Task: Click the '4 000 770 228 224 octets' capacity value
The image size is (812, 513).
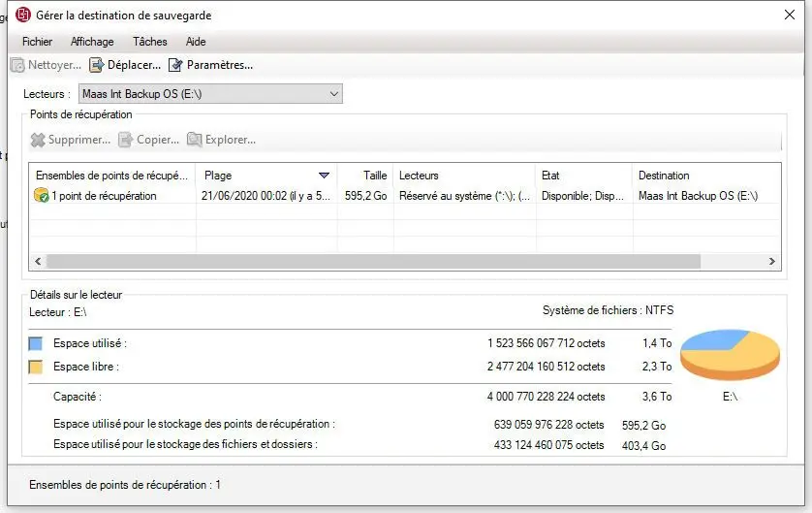Action: click(546, 397)
